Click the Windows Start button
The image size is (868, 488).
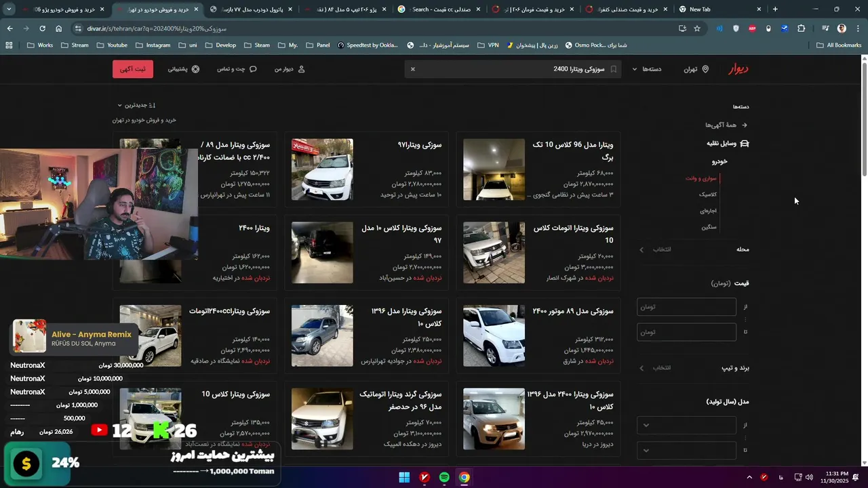tap(404, 477)
